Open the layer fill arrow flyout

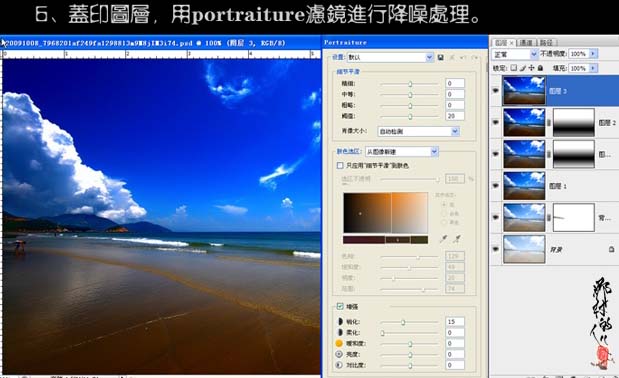[x=593, y=68]
